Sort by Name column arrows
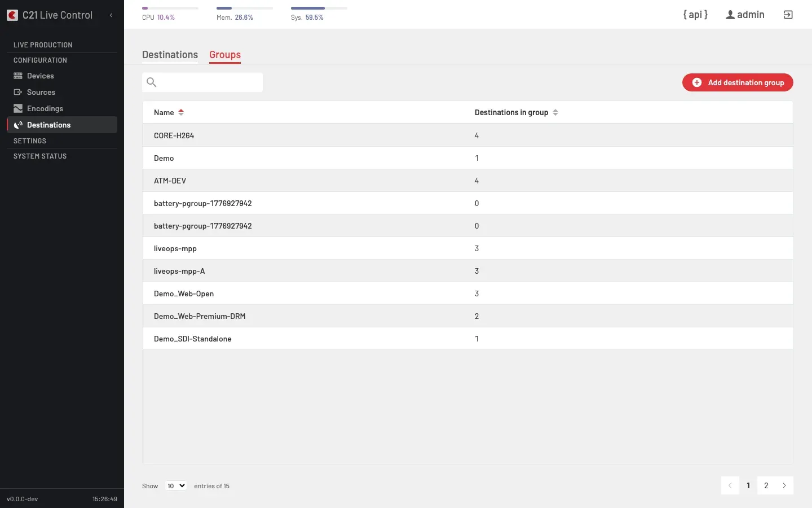Image resolution: width=812 pixels, height=508 pixels. point(181,112)
